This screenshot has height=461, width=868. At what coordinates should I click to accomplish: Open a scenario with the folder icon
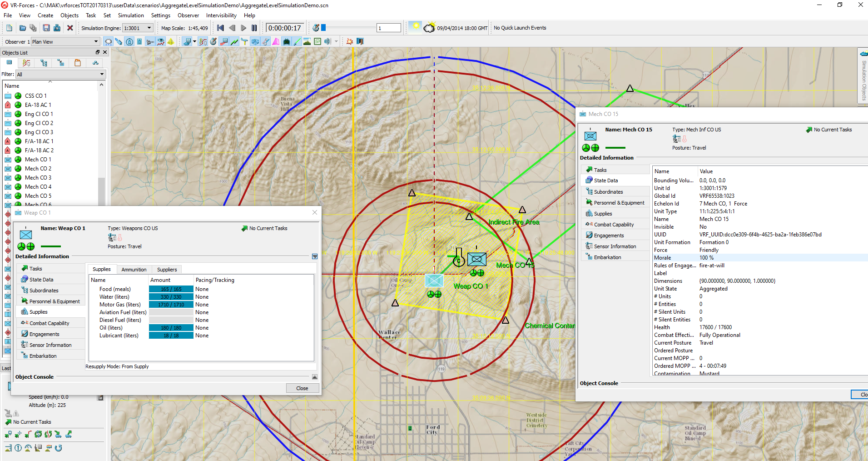tap(23, 28)
